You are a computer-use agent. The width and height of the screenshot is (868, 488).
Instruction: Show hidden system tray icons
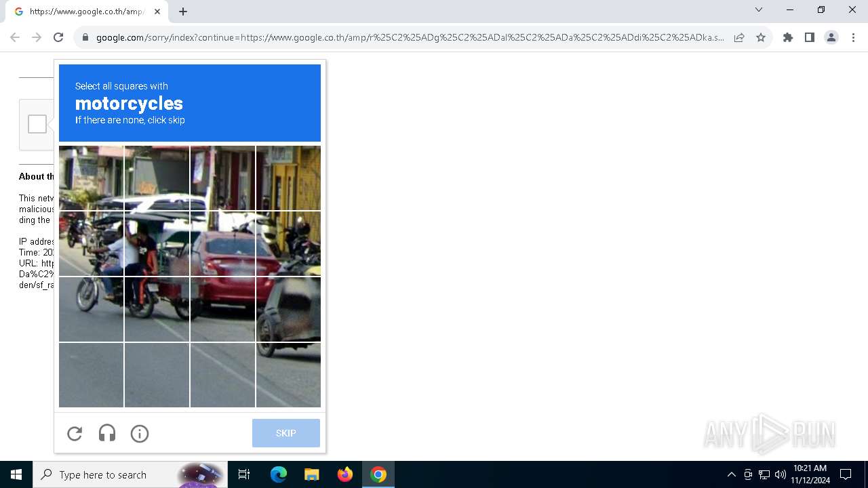click(731, 474)
